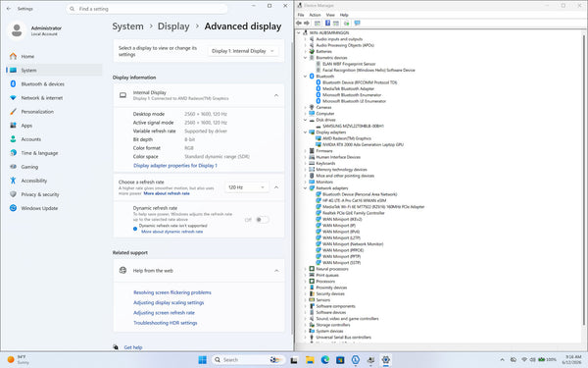Click the Settings back arrow

9,9
